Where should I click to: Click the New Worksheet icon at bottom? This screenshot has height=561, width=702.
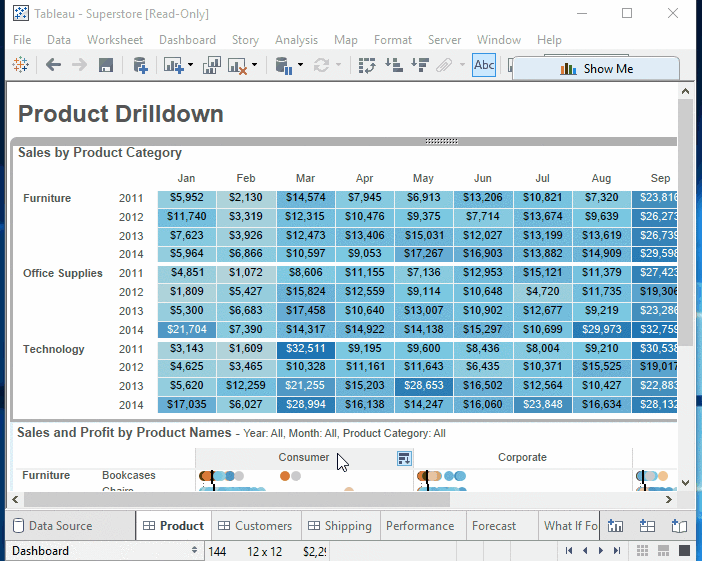point(616,526)
